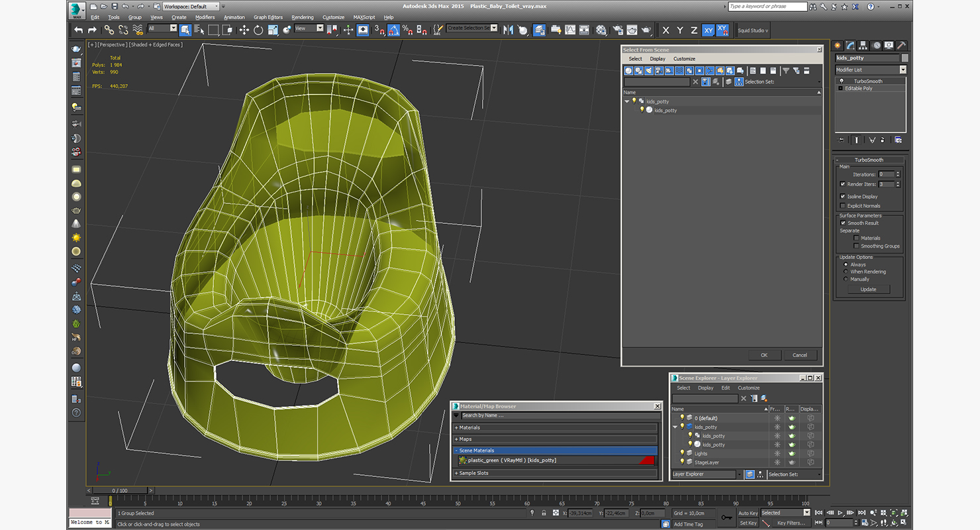
Task: Select the Manually update radio button
Action: click(x=846, y=279)
